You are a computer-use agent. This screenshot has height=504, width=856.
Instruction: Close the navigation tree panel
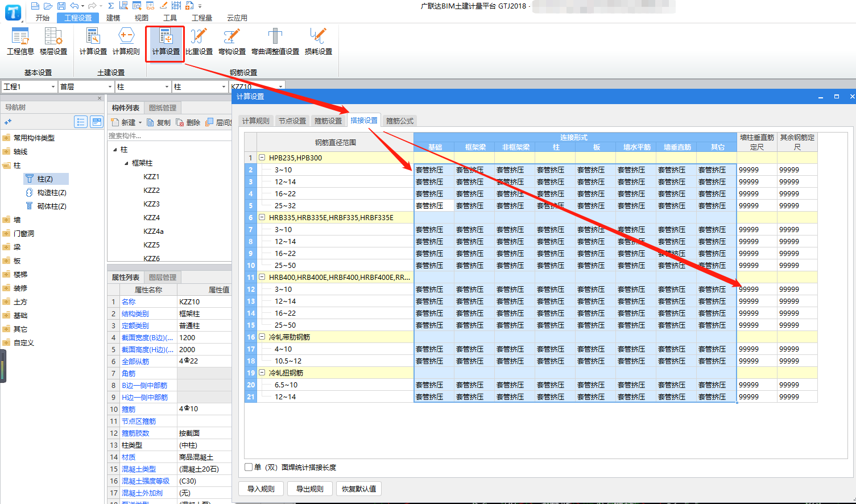coord(100,98)
